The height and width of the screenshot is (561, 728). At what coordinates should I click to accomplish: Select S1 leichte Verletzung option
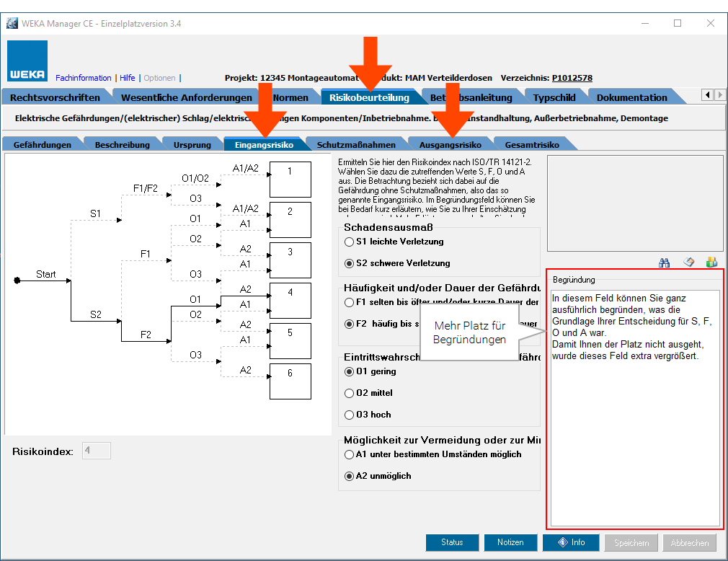click(x=350, y=242)
